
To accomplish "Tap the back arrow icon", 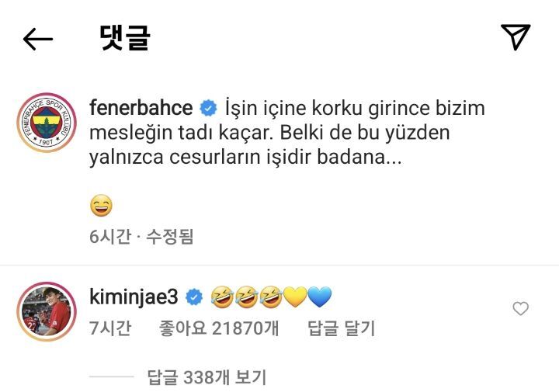I will [x=37, y=39].
